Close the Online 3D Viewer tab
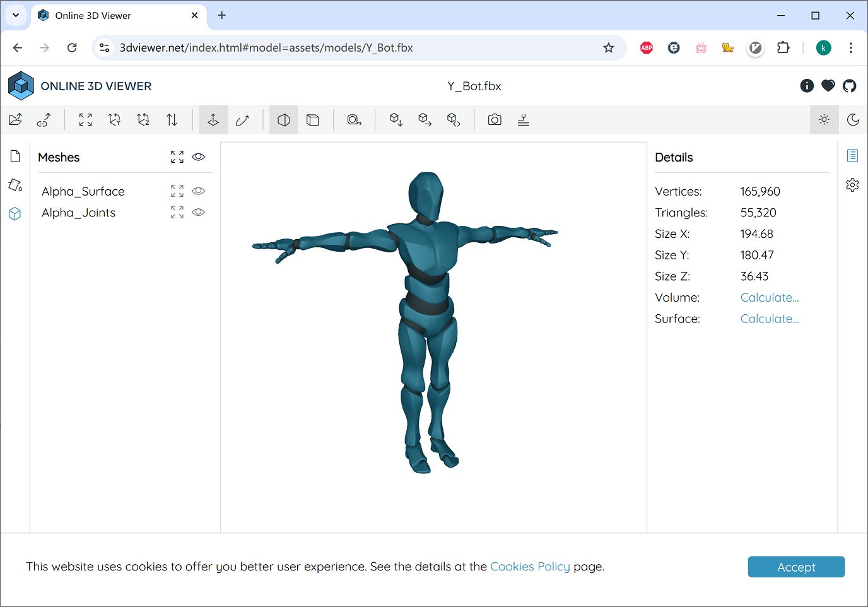Viewport: 868px width, 607px height. (x=195, y=15)
